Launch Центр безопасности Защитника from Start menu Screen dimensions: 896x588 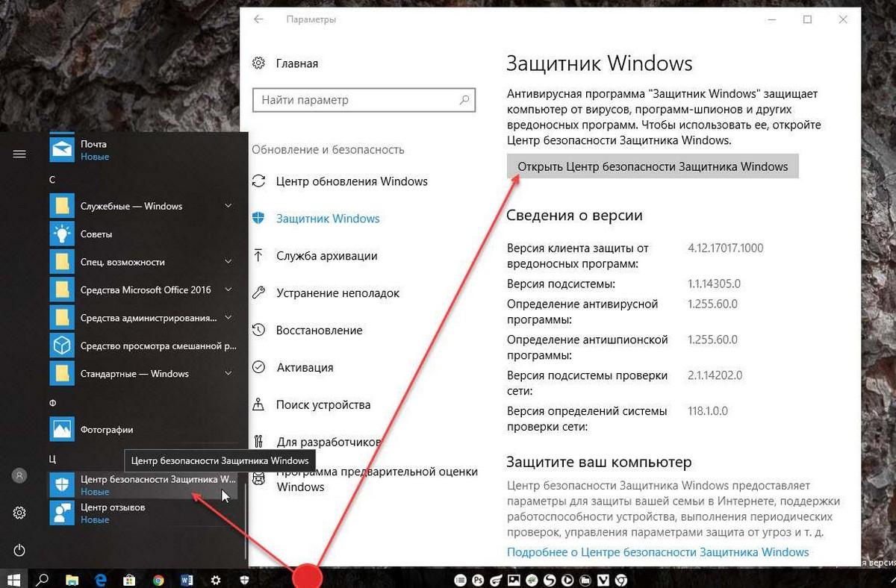tap(143, 485)
